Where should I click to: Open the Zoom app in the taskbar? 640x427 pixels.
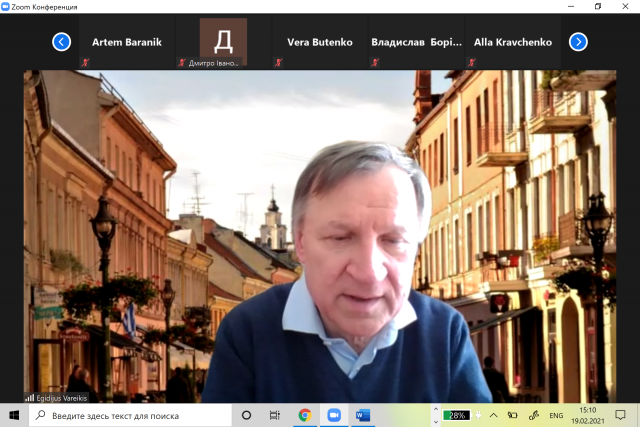[x=333, y=415]
